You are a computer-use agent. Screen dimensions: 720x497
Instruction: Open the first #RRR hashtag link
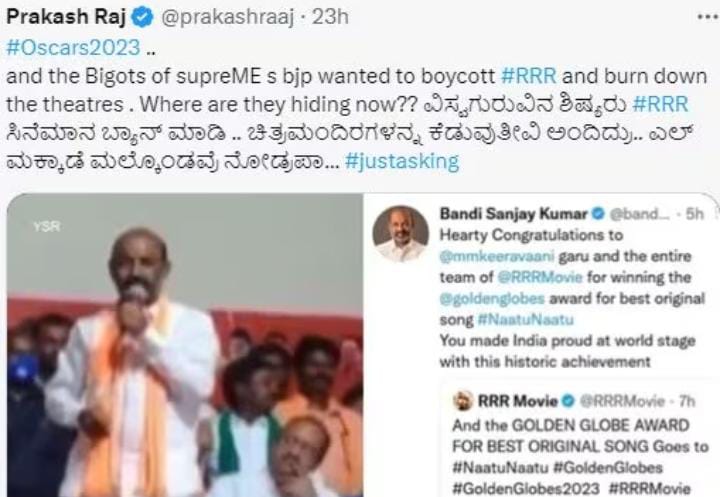click(x=529, y=76)
